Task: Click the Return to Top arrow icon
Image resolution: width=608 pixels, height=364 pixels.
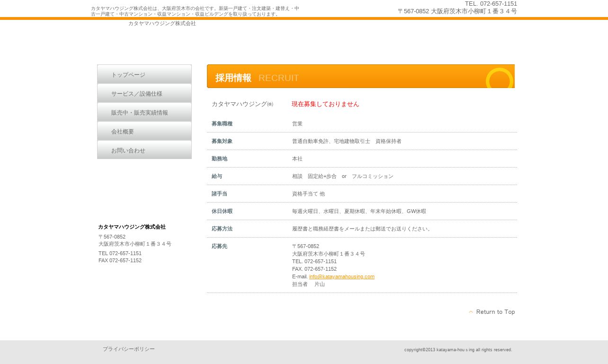Action: (471, 312)
